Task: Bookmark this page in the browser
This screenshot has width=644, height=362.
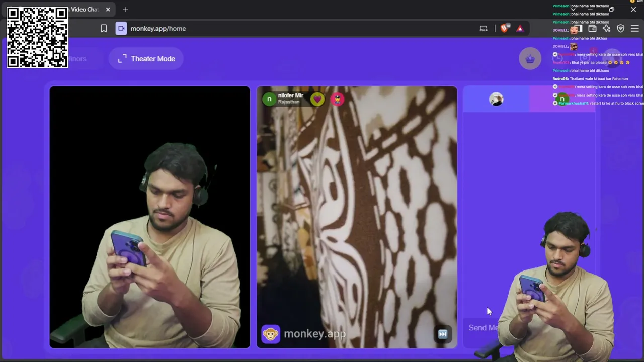Action: (x=104, y=29)
